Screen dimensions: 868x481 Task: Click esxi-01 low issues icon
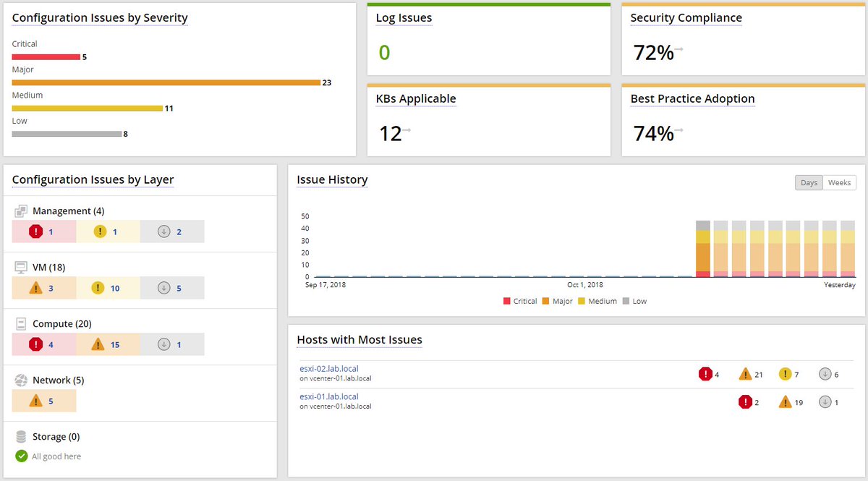point(825,401)
